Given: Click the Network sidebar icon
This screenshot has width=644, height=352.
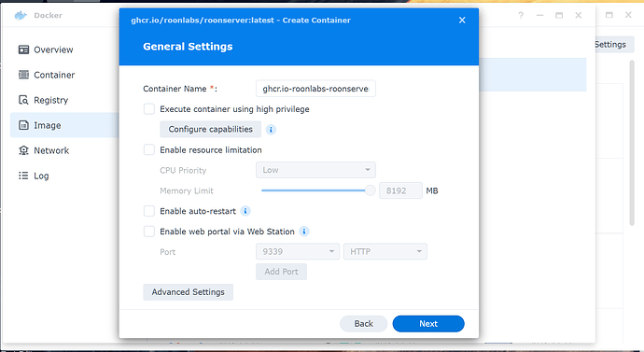Looking at the screenshot, I should click(x=23, y=150).
